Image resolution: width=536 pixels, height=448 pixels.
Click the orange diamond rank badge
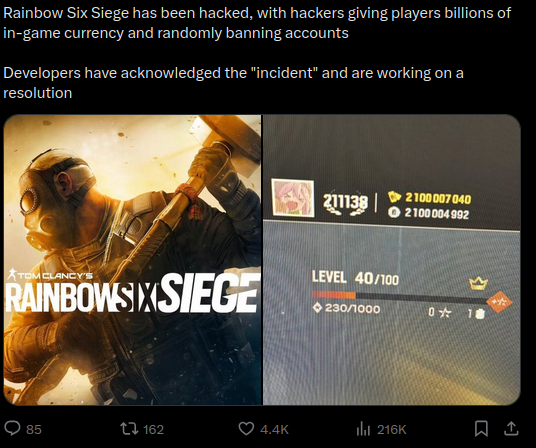pos(499,302)
